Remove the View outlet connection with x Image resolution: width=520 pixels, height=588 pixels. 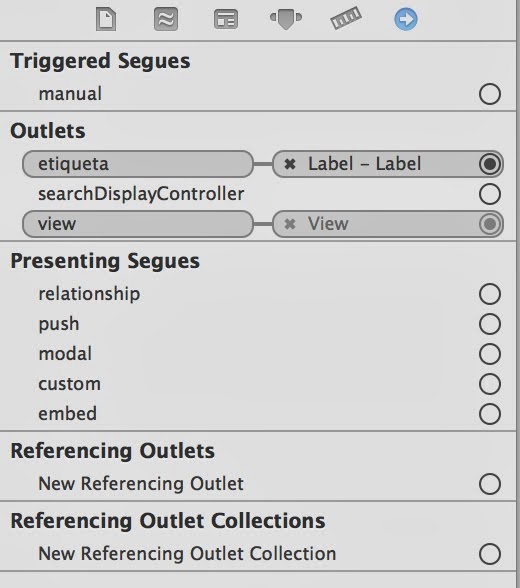pyautogui.click(x=290, y=224)
